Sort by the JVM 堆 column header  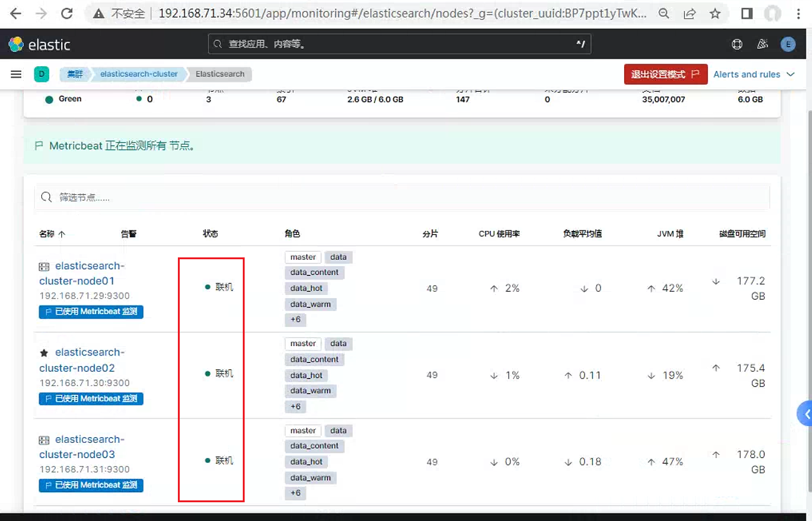pos(670,234)
